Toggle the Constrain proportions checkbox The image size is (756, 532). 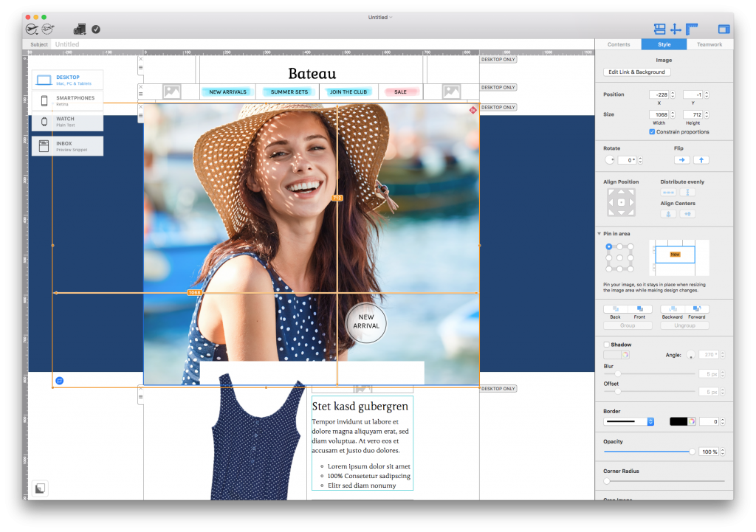[652, 131]
